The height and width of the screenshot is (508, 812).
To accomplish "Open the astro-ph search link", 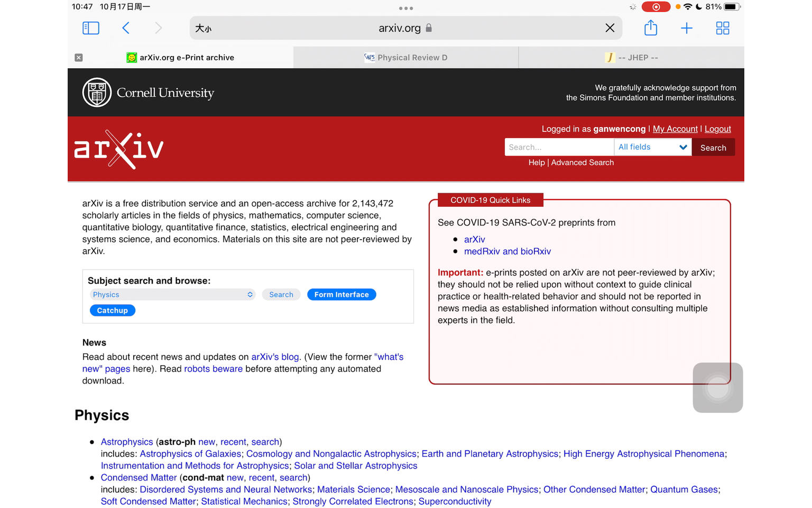I will pyautogui.click(x=265, y=442).
